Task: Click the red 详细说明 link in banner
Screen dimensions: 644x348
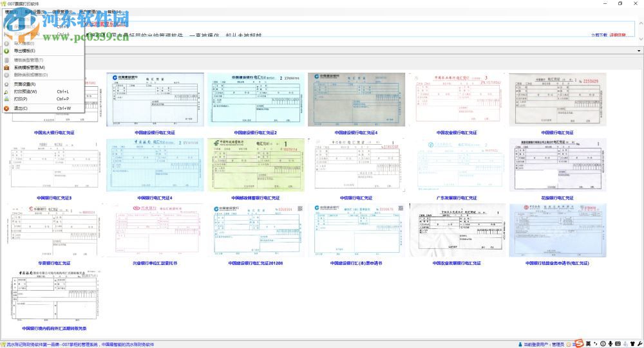Action: [x=618, y=35]
